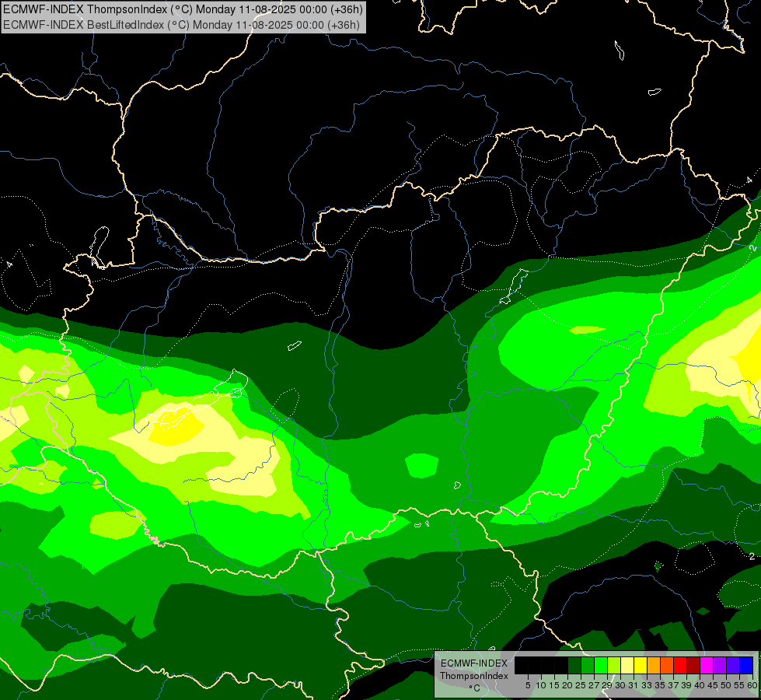Click the °C unit label in legend
The height and width of the screenshot is (700, 761).
pyautogui.click(x=475, y=688)
